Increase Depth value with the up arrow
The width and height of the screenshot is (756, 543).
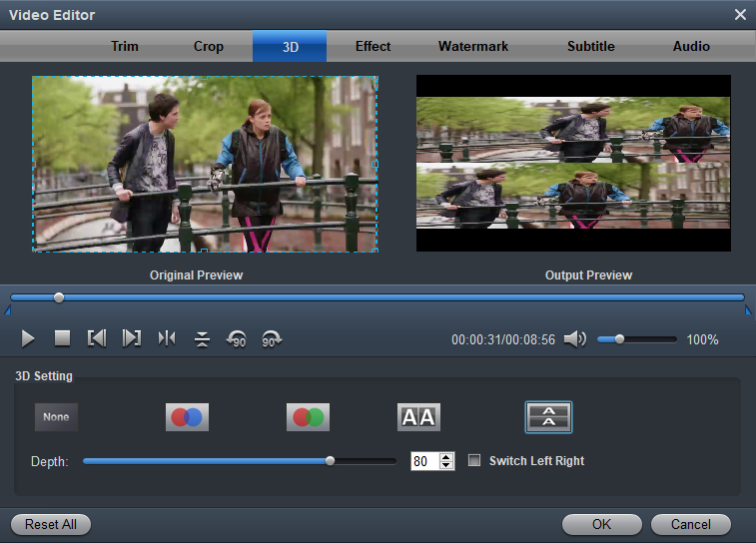tap(446, 457)
